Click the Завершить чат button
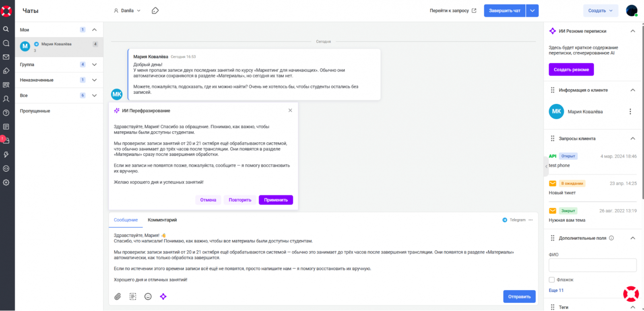The width and height of the screenshot is (644, 311). pyautogui.click(x=505, y=11)
